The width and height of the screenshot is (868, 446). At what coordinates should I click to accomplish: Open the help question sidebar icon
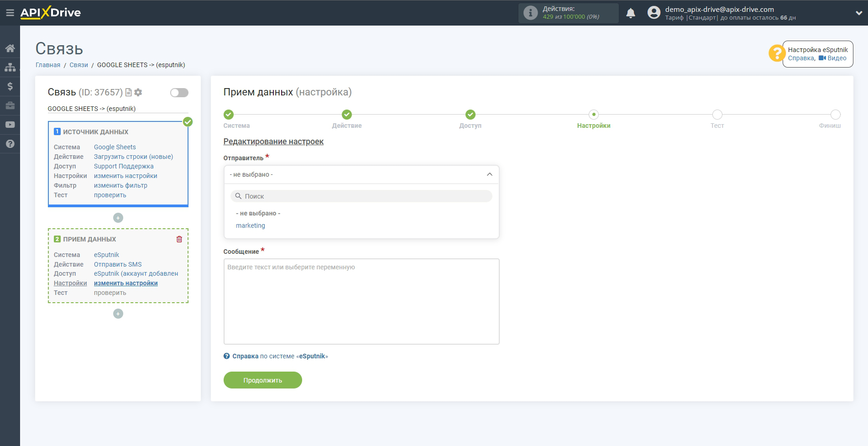(x=10, y=144)
